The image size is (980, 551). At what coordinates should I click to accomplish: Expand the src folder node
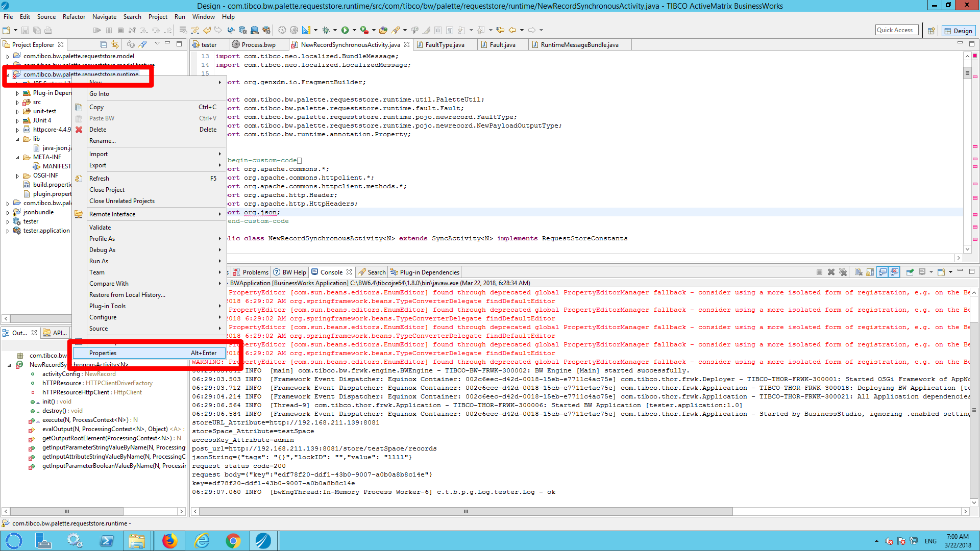pyautogui.click(x=17, y=103)
